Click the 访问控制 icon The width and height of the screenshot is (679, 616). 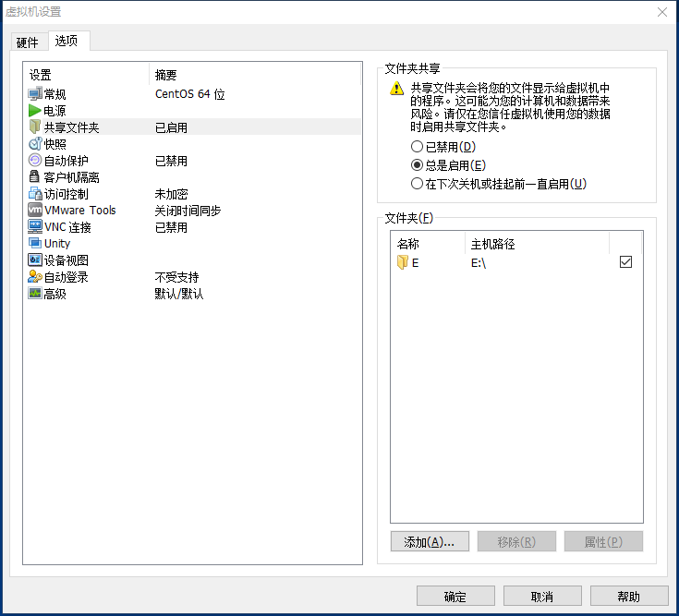click(x=35, y=194)
